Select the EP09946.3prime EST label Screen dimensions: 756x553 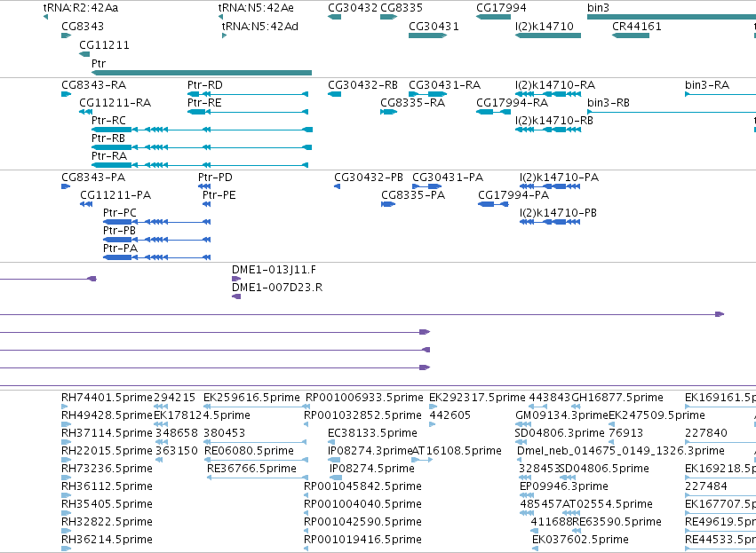563,486
